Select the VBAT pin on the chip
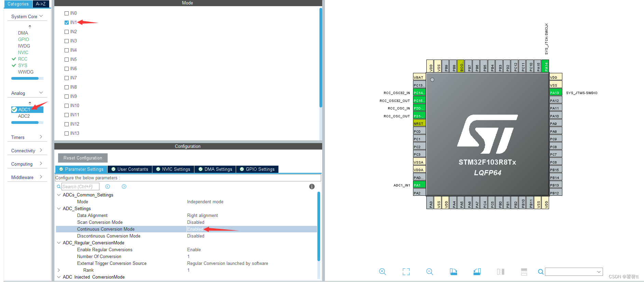 point(419,77)
